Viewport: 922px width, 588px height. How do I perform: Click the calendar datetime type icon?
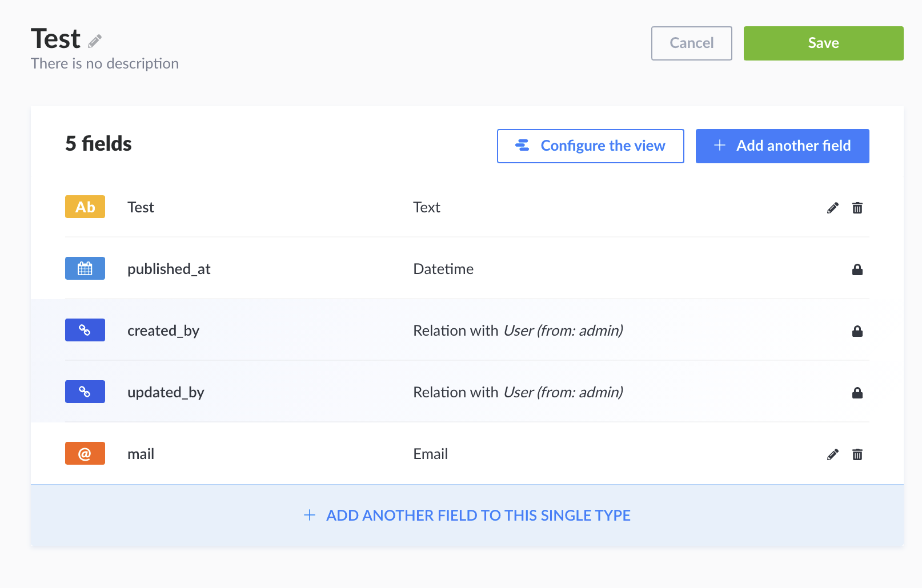[85, 268]
